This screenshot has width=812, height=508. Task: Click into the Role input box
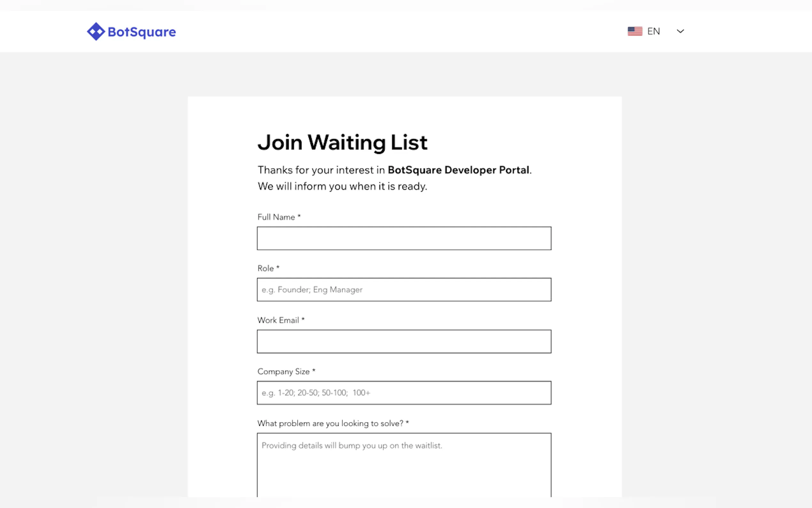404,290
